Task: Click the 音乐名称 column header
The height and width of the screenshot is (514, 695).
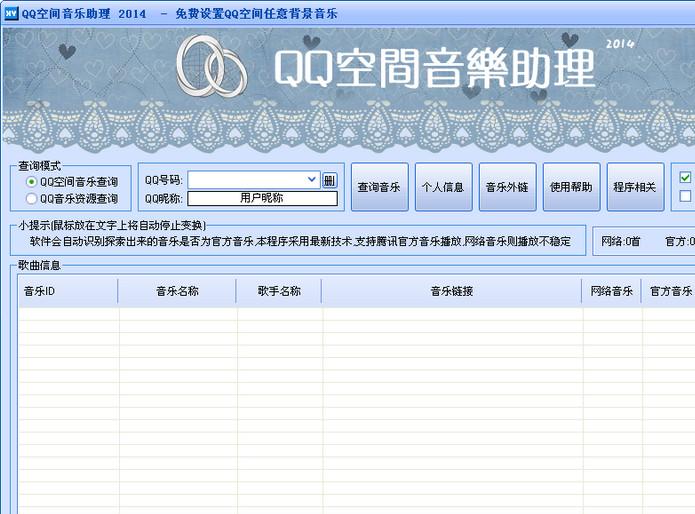Action: 177,292
